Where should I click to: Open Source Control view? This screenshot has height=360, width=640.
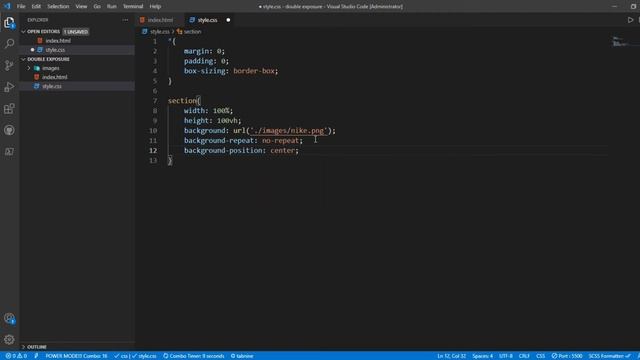[9, 65]
